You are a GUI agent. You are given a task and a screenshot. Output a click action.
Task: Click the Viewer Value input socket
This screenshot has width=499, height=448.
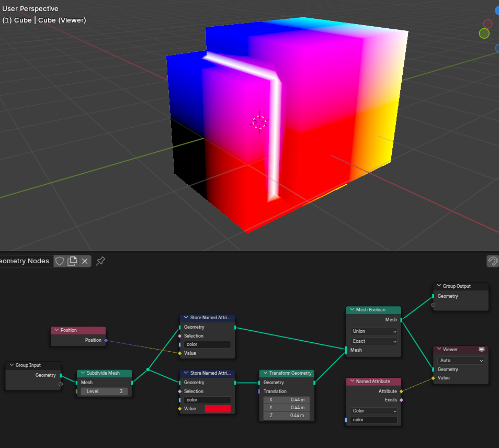point(433,378)
